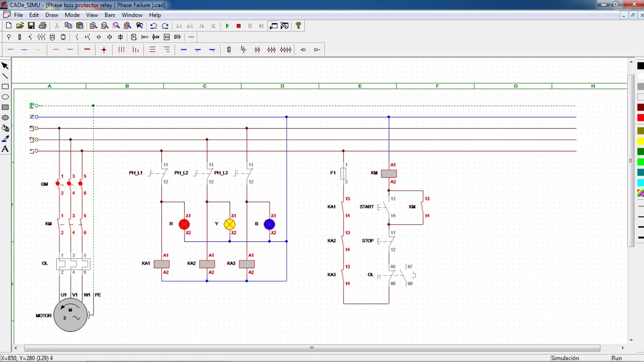Open Mode menu
The height and width of the screenshot is (362, 644).
[72, 15]
